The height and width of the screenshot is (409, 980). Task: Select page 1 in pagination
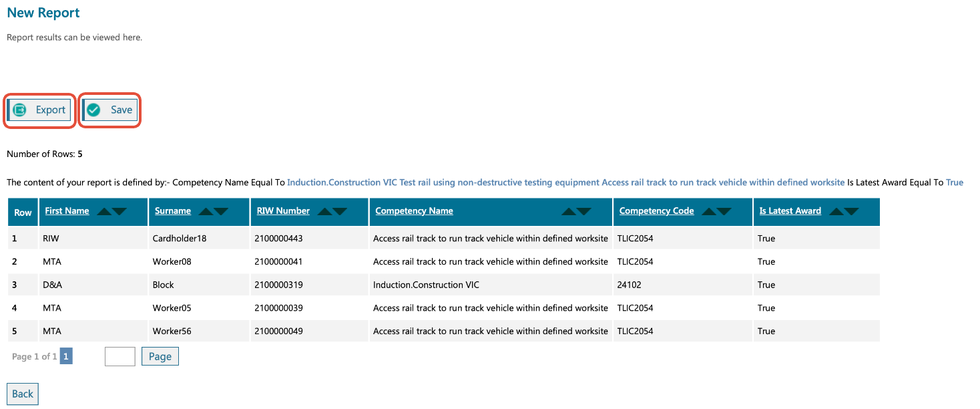pyautogui.click(x=66, y=356)
